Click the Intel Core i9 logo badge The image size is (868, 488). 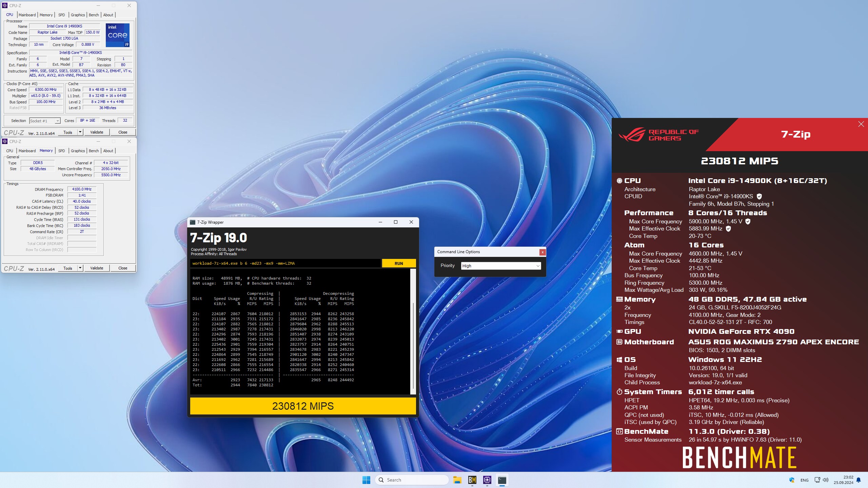click(118, 35)
